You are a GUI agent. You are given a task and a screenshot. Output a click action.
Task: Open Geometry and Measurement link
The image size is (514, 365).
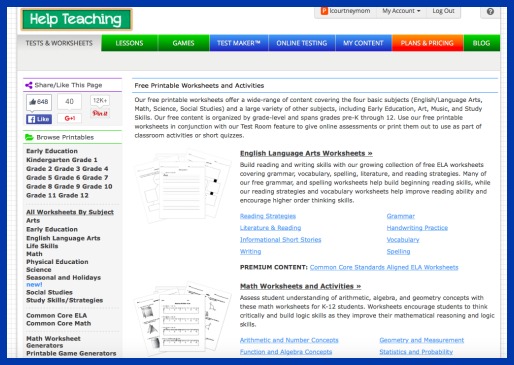[422, 340]
